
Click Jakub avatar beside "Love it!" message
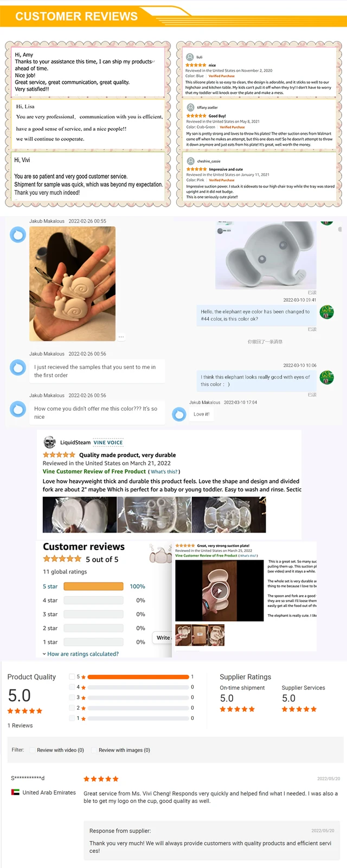point(179,414)
